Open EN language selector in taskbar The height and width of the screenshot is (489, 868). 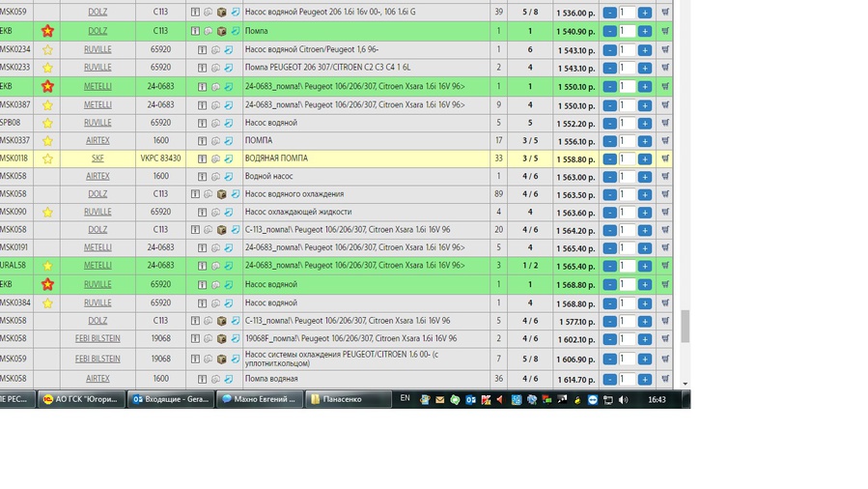click(406, 399)
